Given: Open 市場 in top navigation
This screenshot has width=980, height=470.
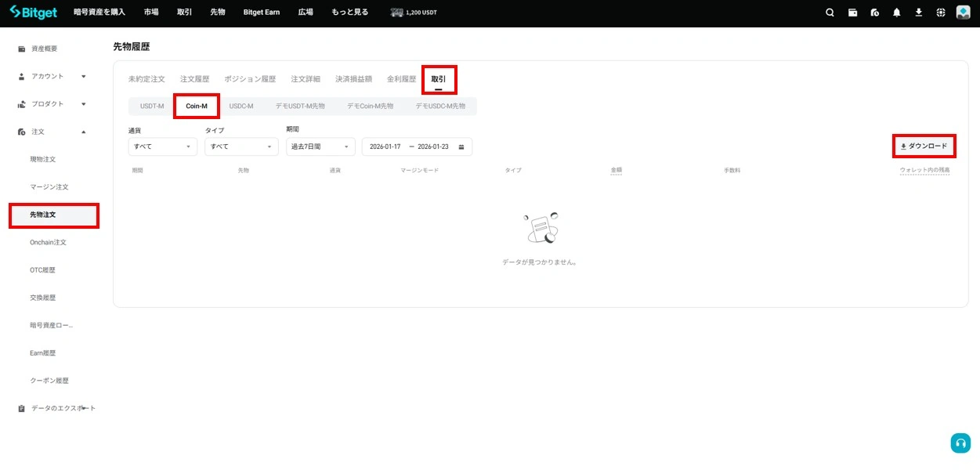Looking at the screenshot, I should [x=151, y=13].
